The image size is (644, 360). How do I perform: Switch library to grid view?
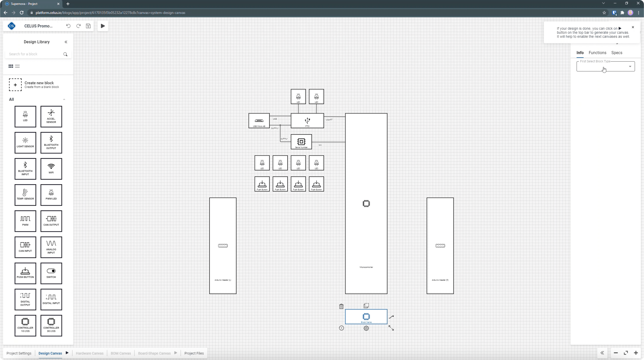tap(11, 66)
